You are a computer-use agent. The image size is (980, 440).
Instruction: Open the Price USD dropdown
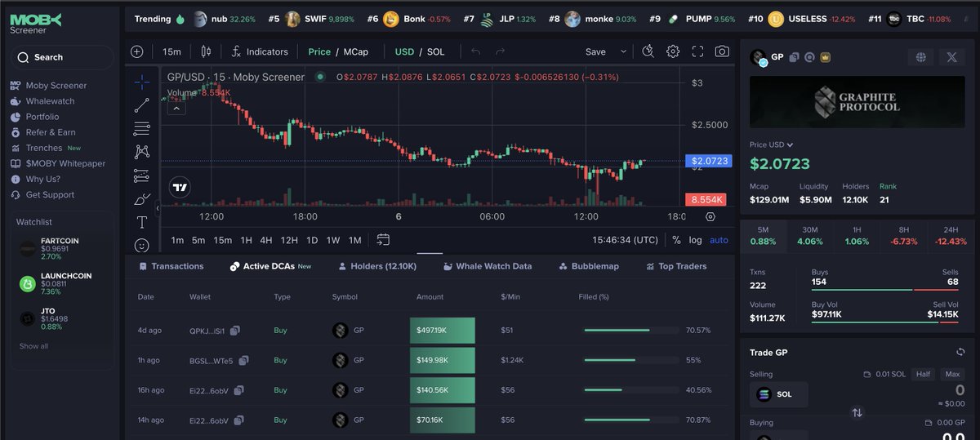[x=772, y=144]
